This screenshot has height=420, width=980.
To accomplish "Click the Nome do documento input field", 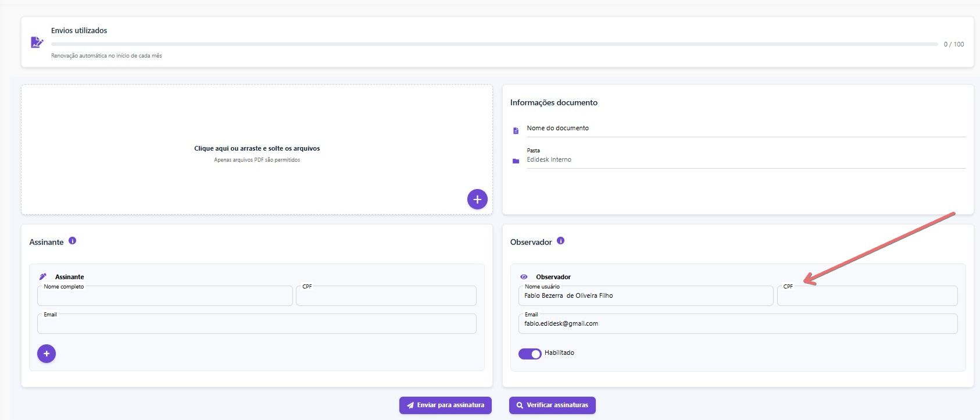I will (745, 129).
